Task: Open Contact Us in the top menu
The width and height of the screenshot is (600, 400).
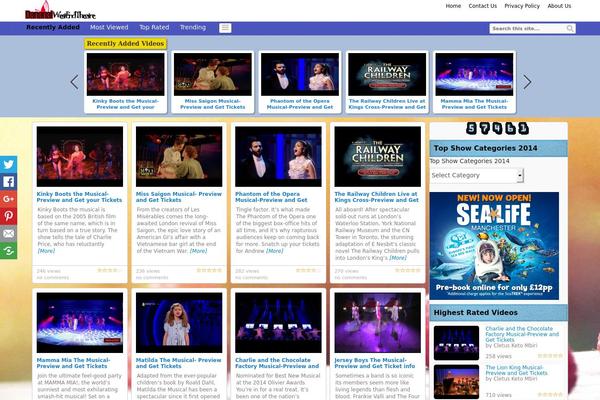Action: (483, 6)
